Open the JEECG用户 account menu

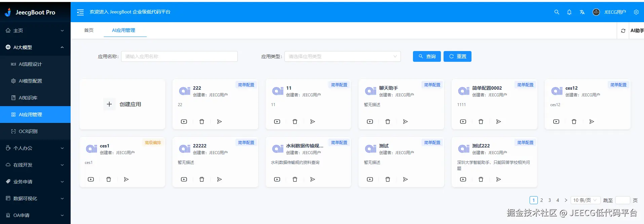pos(609,12)
